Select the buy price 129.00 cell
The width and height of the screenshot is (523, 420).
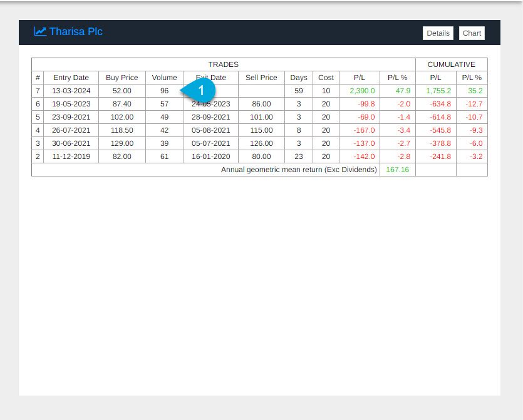(x=122, y=143)
